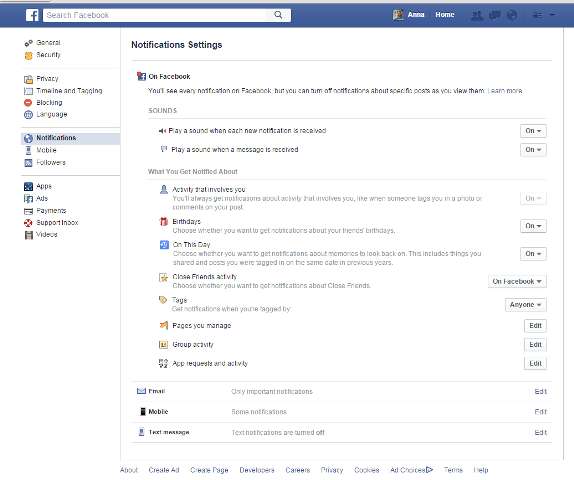Click the Close Friends star icon
Viewport: 574px width, 480px height.
(x=163, y=277)
